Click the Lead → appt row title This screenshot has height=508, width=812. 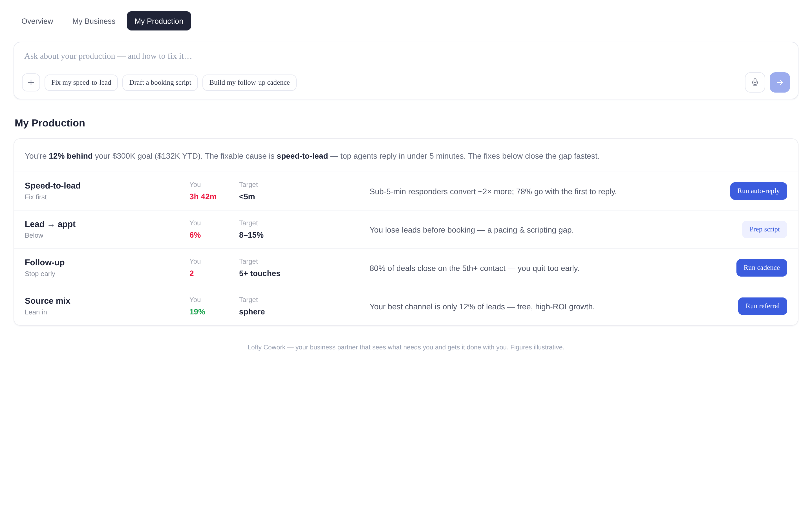point(50,224)
